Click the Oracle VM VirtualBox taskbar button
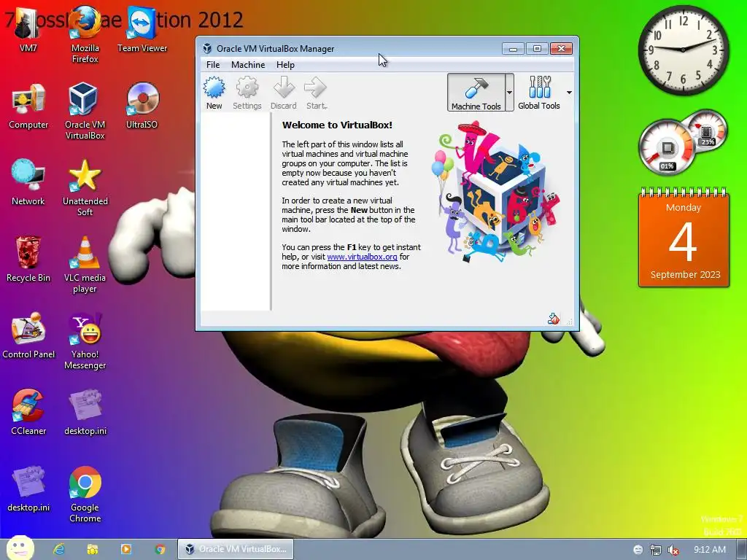This screenshot has height=560, width=747. 236,549
